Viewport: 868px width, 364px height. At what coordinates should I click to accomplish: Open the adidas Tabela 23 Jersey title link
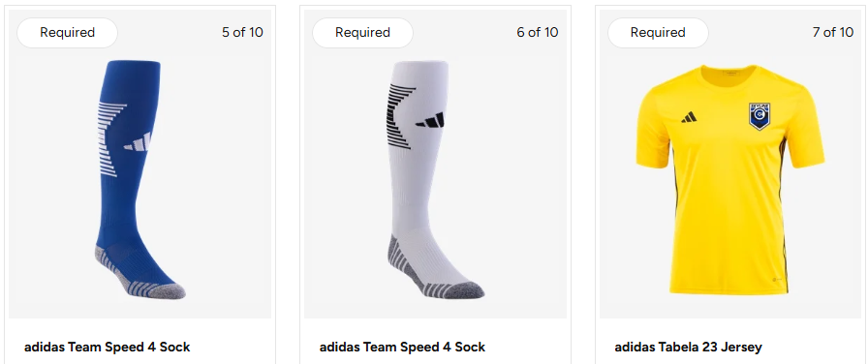pos(688,348)
